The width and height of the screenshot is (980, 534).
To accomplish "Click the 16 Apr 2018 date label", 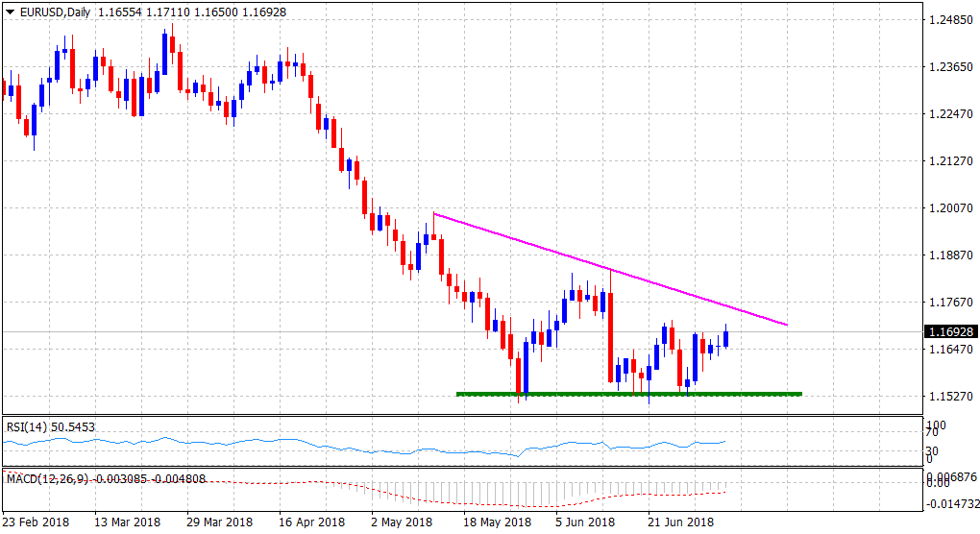I will click(312, 522).
